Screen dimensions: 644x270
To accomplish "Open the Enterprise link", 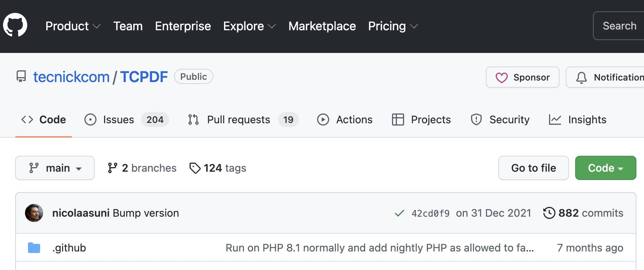I will 183,26.
